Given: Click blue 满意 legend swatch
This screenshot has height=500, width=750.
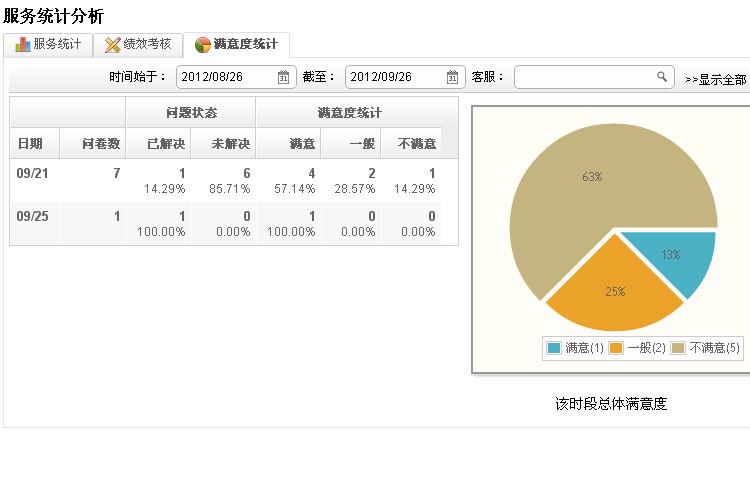Looking at the screenshot, I should pyautogui.click(x=554, y=348).
